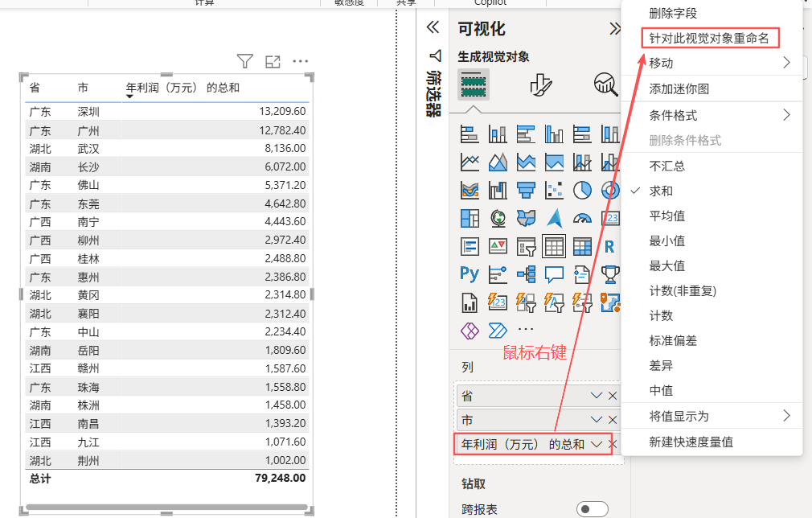The width and height of the screenshot is (812, 518).
Task: Open the table visual's filter icon
Action: [x=245, y=62]
